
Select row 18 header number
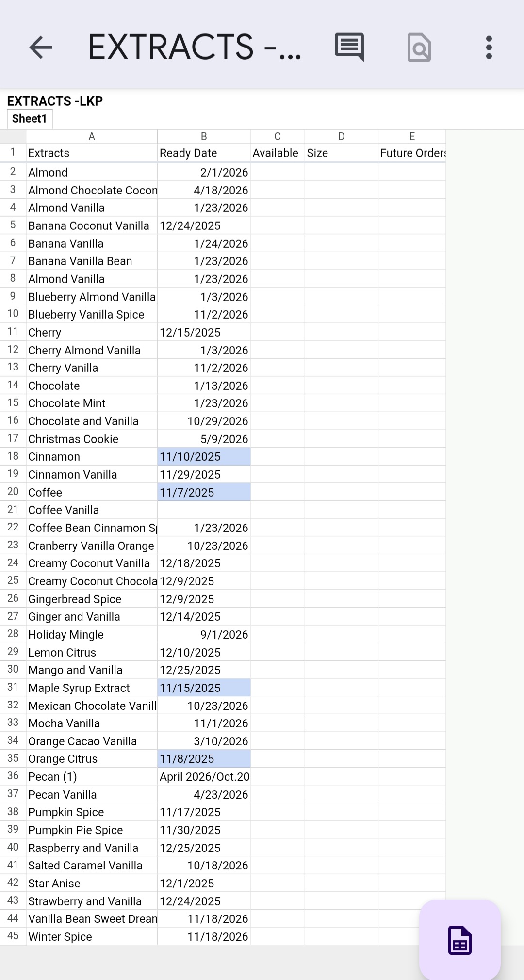(x=13, y=456)
